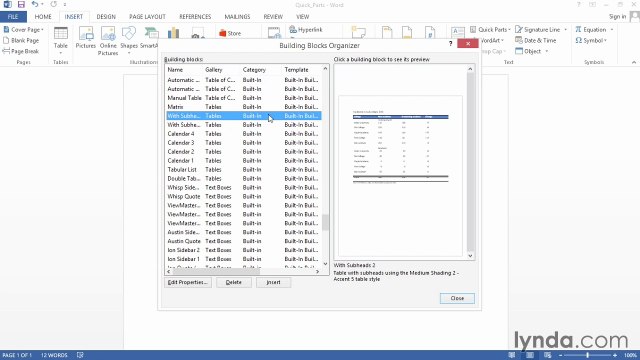Click the table preview thumbnail

400,176
